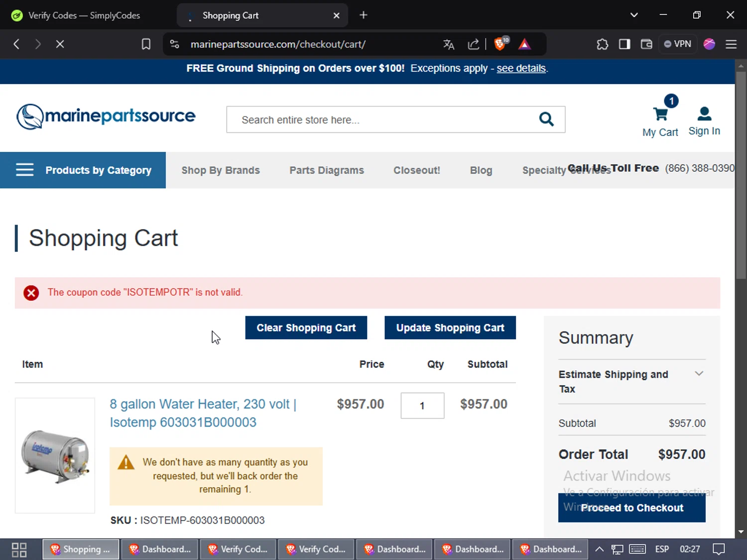
Task: Open Parts Diagrams menu item
Action: pos(327,170)
